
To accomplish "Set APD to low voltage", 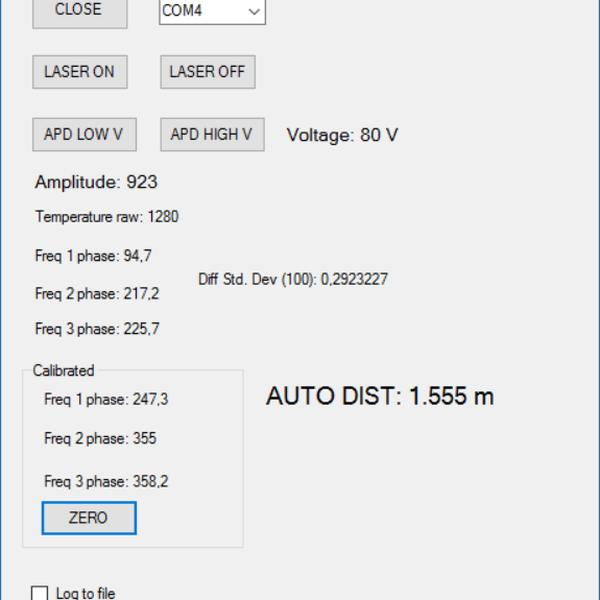I will pyautogui.click(x=84, y=134).
